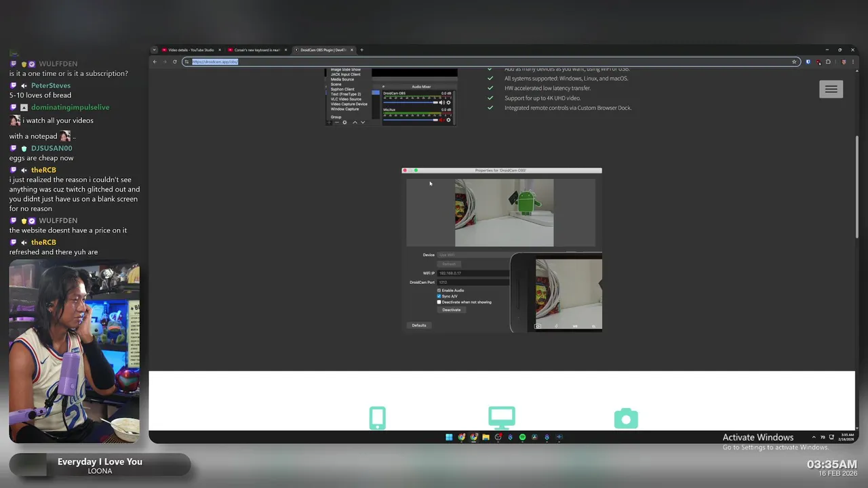868x488 pixels.
Task: Go back to the previous page
Action: coord(155,62)
